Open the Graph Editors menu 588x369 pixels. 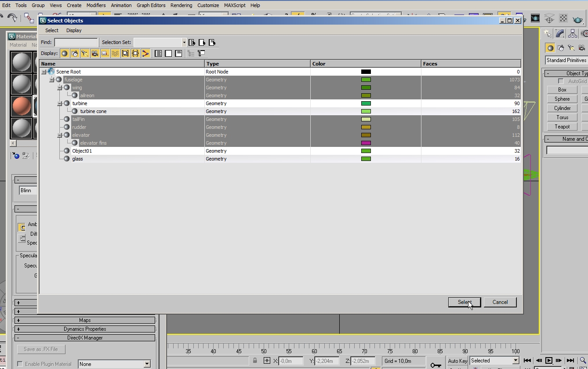[x=151, y=5]
